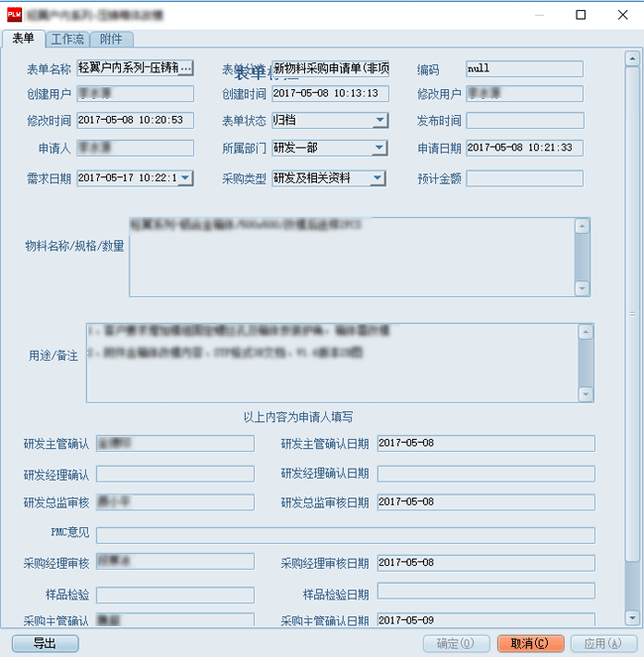Image resolution: width=644 pixels, height=657 pixels.
Task: Click down arrow of 用途/备注 text area
Action: coord(587,394)
